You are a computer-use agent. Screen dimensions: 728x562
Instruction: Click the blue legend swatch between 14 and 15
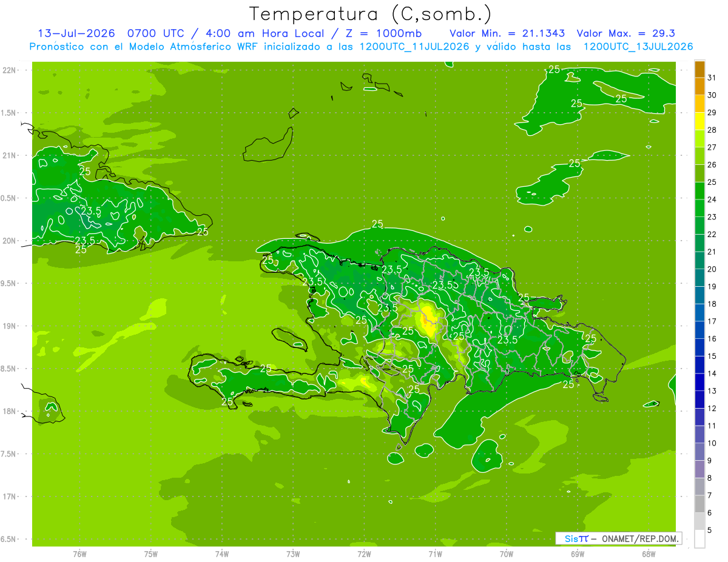(699, 365)
